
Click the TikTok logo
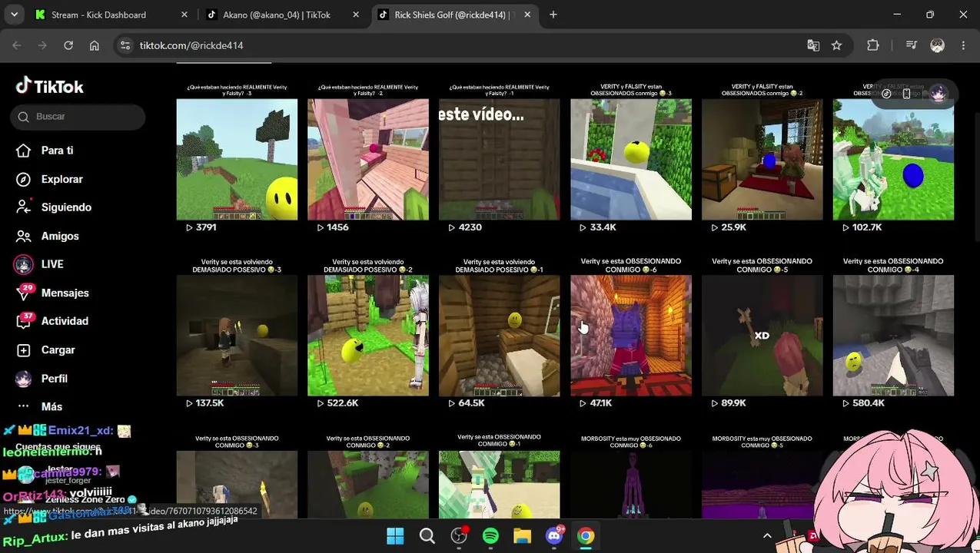click(50, 86)
